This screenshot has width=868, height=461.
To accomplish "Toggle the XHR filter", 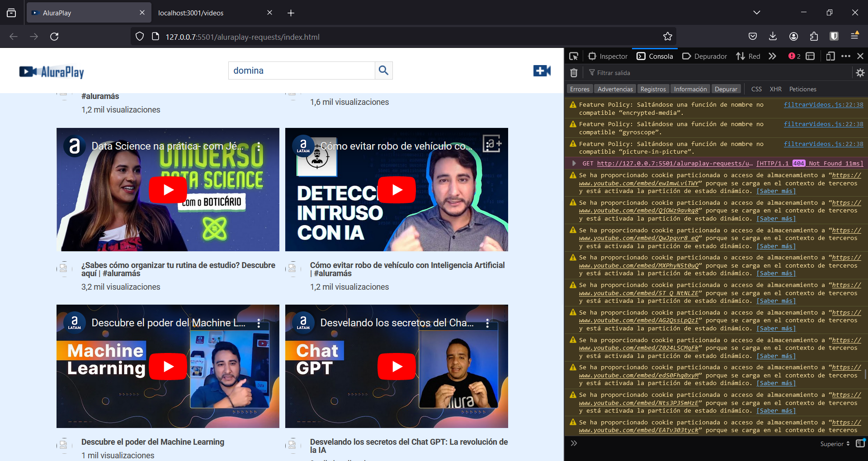I will point(776,89).
